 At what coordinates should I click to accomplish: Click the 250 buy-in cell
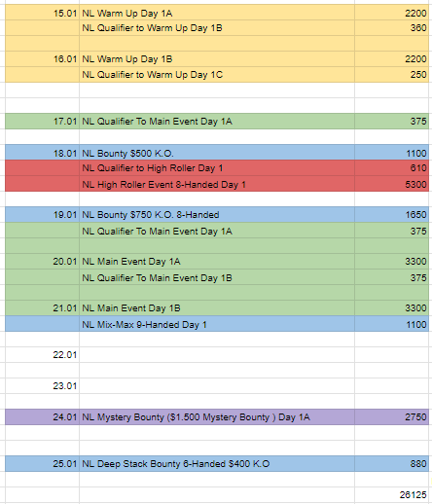coord(392,75)
